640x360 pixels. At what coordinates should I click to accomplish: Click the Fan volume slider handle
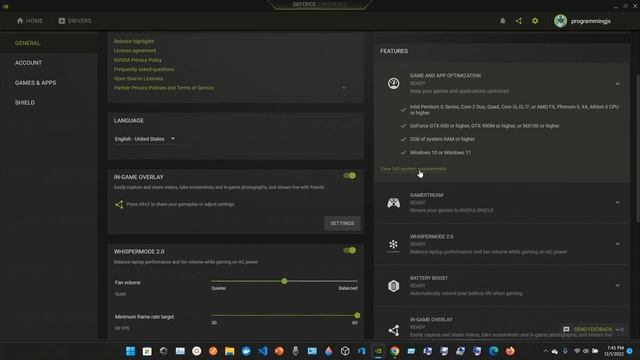point(284,281)
